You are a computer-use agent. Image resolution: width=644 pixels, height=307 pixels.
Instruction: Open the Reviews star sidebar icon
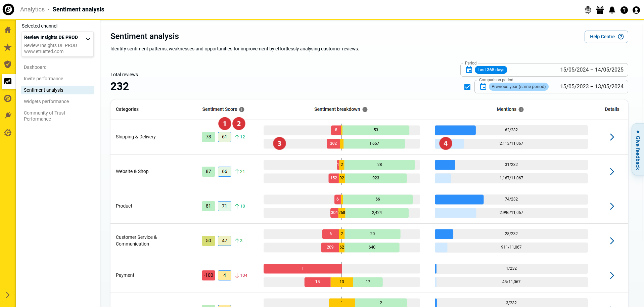[x=8, y=47]
